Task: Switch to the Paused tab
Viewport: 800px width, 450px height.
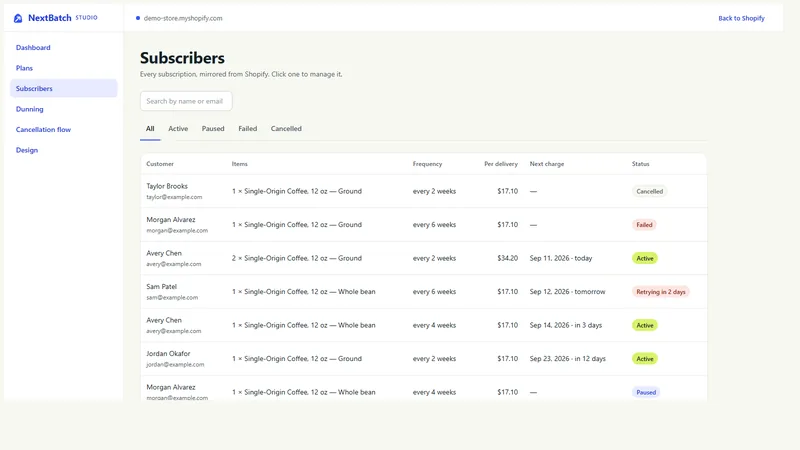Action: (213, 129)
